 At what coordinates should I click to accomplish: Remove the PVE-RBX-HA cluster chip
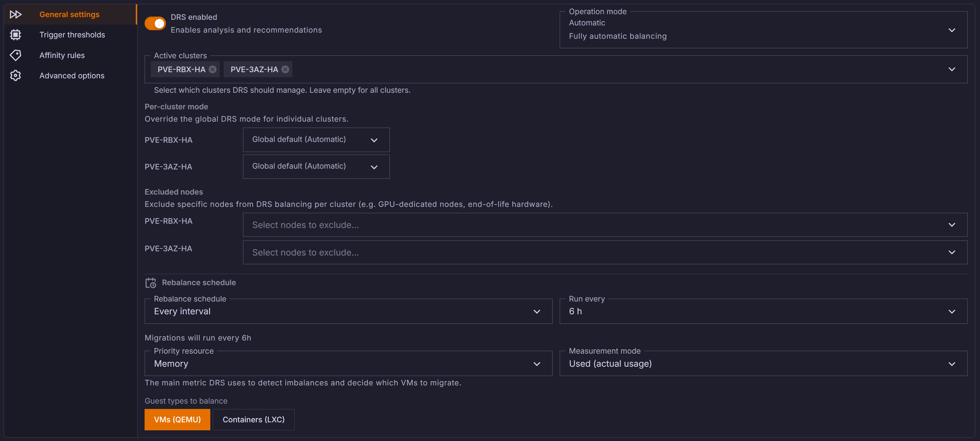(x=213, y=69)
